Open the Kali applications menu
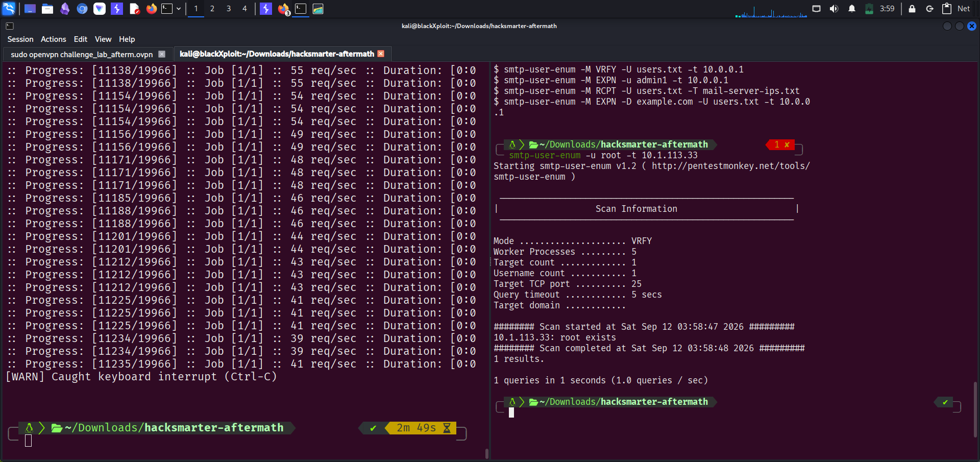Image resolution: width=980 pixels, height=462 pixels. [x=9, y=9]
